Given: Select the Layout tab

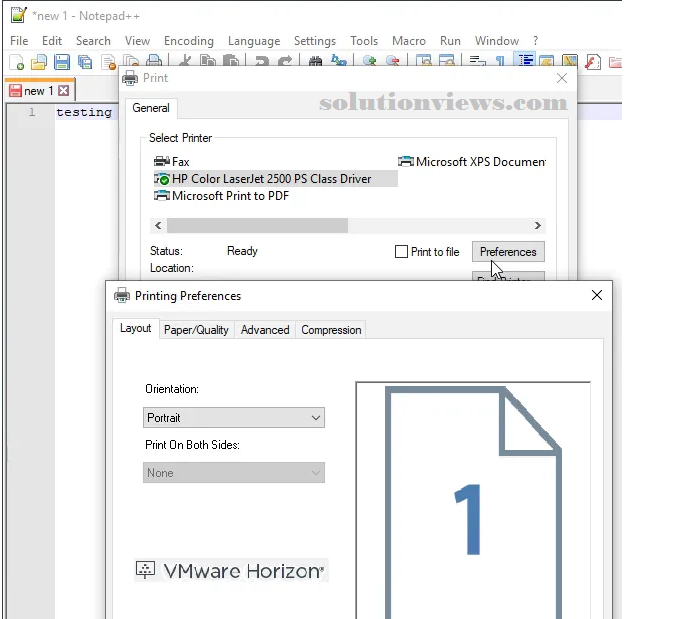Looking at the screenshot, I should (135, 328).
